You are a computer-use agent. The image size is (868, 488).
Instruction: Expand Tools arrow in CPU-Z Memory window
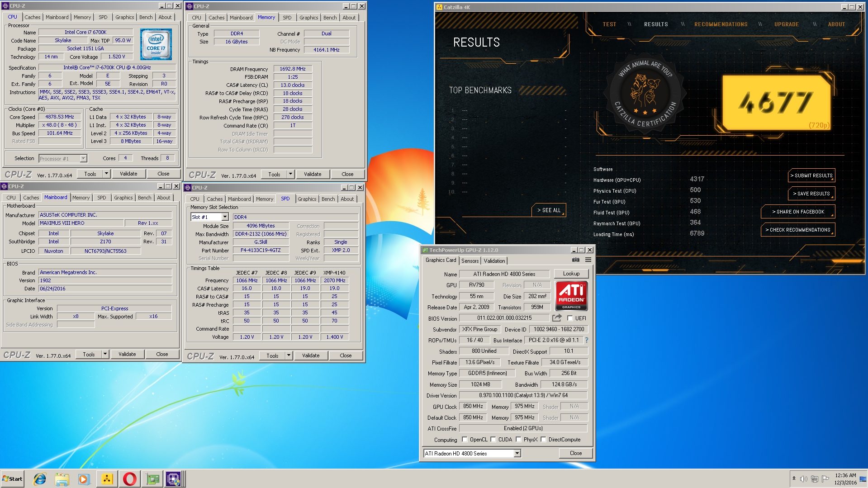click(x=291, y=174)
